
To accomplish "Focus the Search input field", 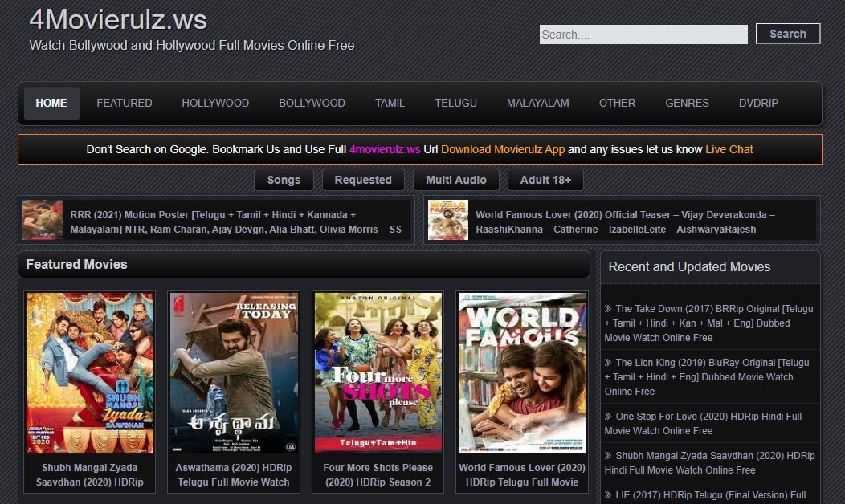I will [x=643, y=35].
